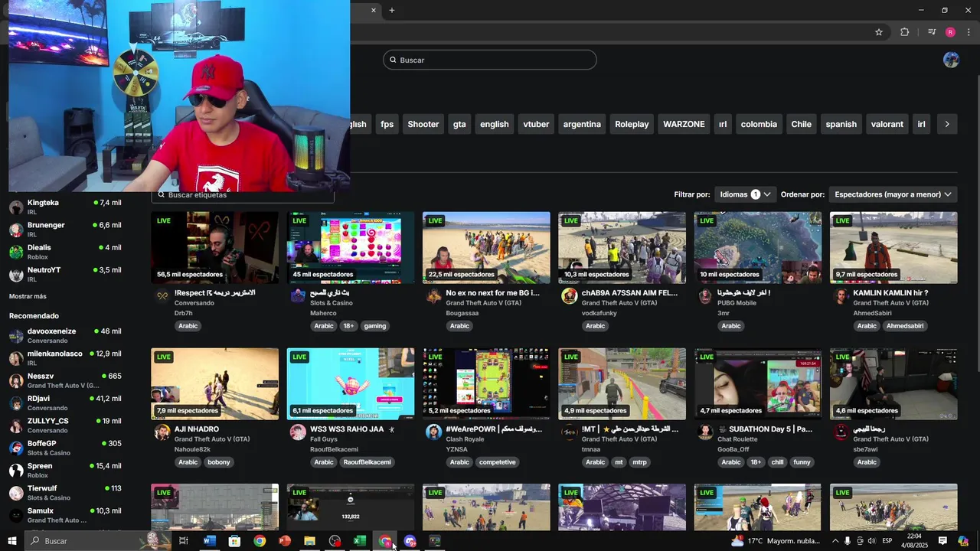The image size is (980, 551).
Task: Open Task View on the taskbar
Action: [x=184, y=541]
